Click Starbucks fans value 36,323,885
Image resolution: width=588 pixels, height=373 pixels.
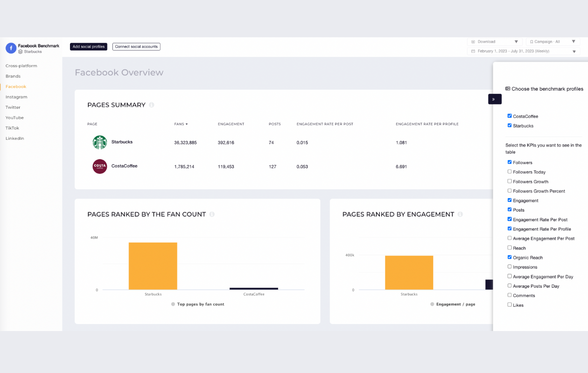coord(185,143)
